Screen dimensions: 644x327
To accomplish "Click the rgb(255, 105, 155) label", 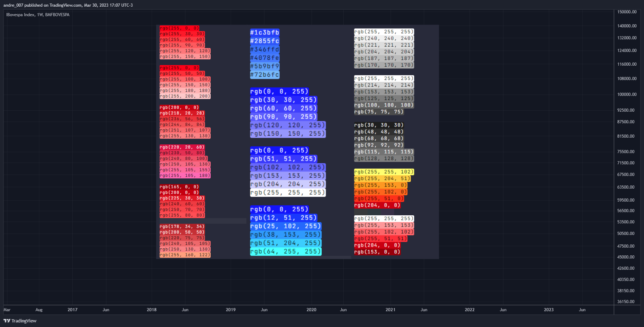I will point(185,170).
